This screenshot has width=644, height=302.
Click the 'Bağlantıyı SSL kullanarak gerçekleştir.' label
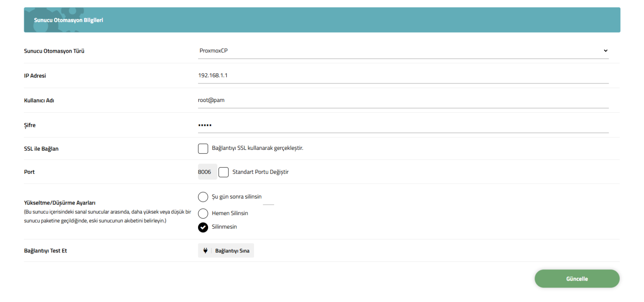pyautogui.click(x=258, y=148)
